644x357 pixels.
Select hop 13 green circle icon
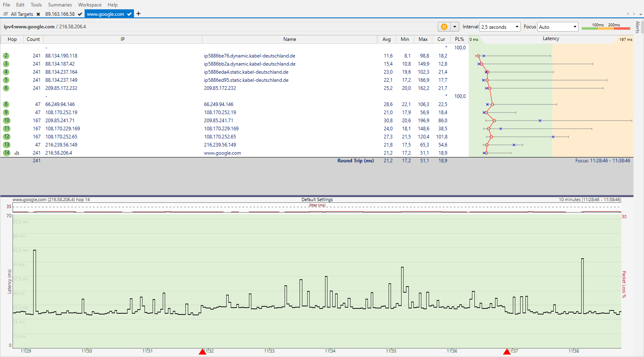tap(6, 145)
